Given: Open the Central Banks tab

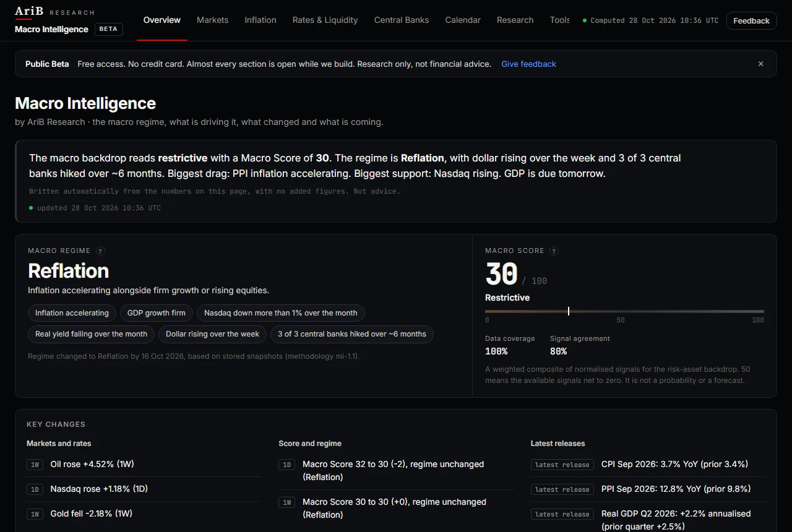Looking at the screenshot, I should pyautogui.click(x=402, y=20).
